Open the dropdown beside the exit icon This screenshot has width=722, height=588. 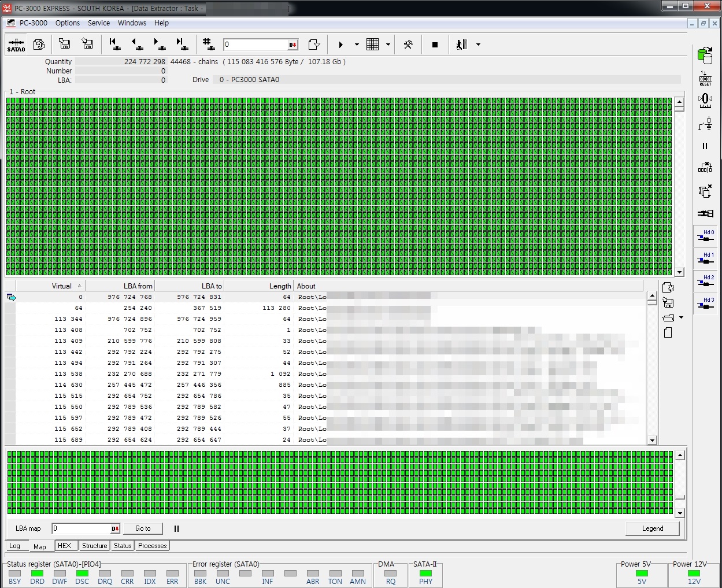(478, 45)
